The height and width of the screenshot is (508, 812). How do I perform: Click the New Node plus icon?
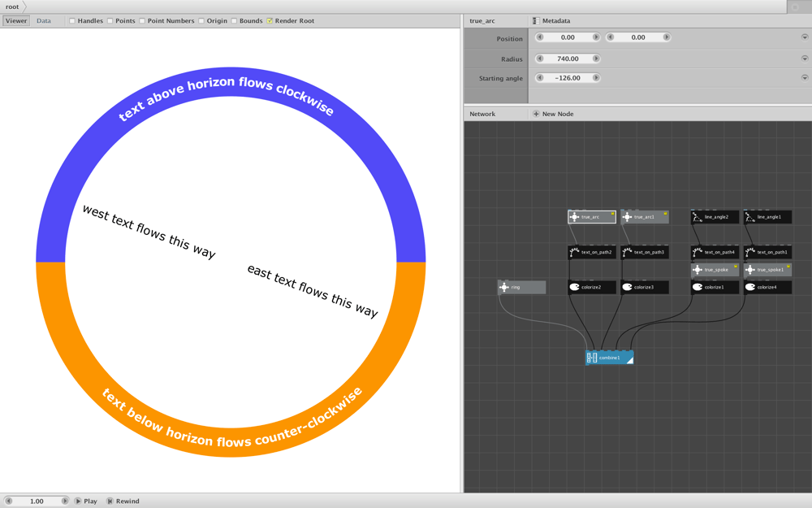click(536, 114)
